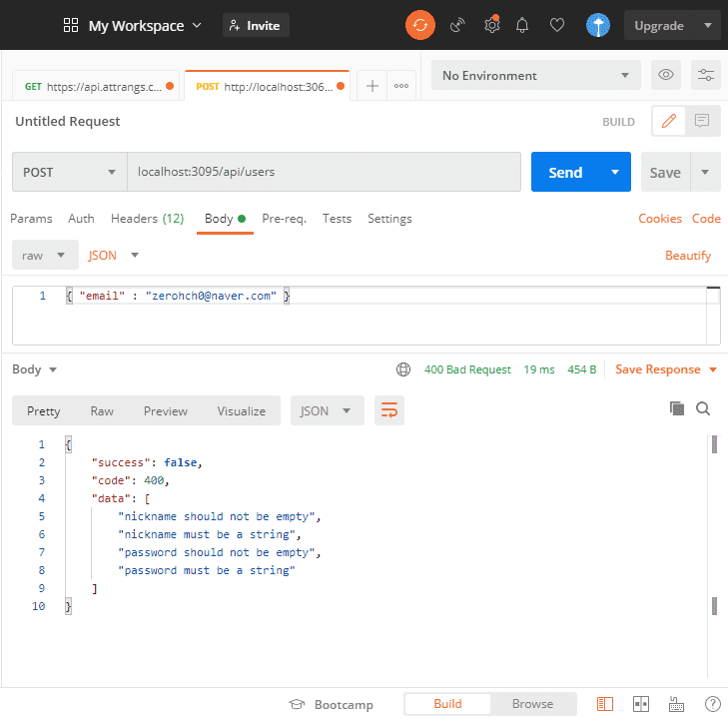Click the globe network icon in response

click(403, 369)
